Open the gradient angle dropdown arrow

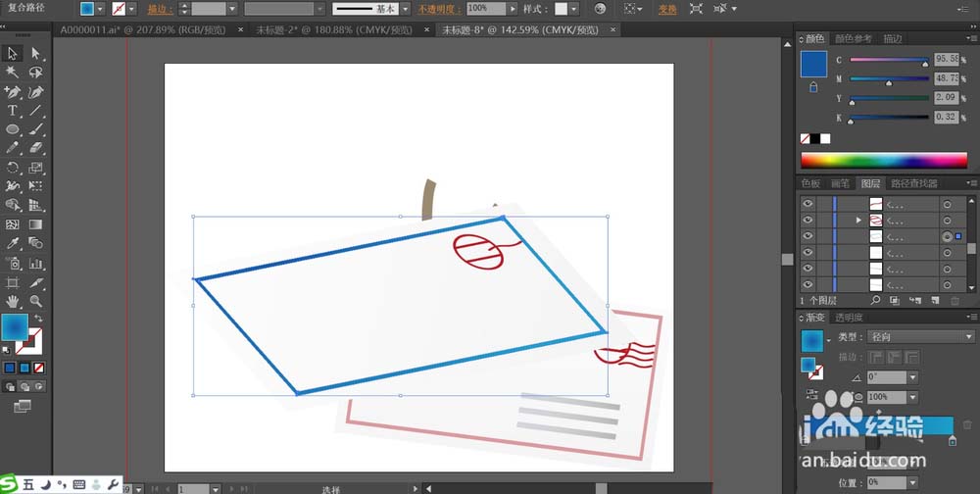coord(912,377)
